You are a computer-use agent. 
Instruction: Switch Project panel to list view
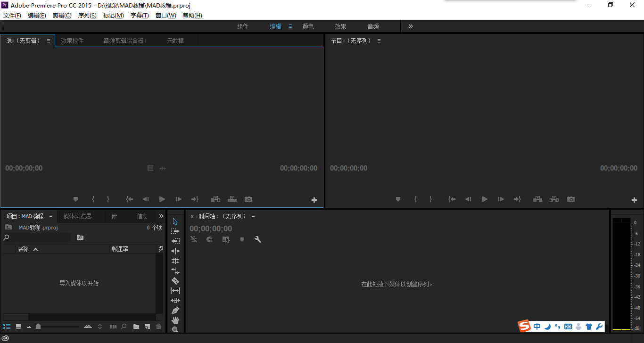[x=7, y=327]
